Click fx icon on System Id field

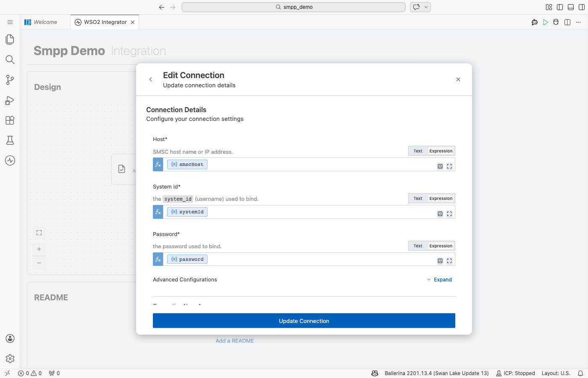158,212
